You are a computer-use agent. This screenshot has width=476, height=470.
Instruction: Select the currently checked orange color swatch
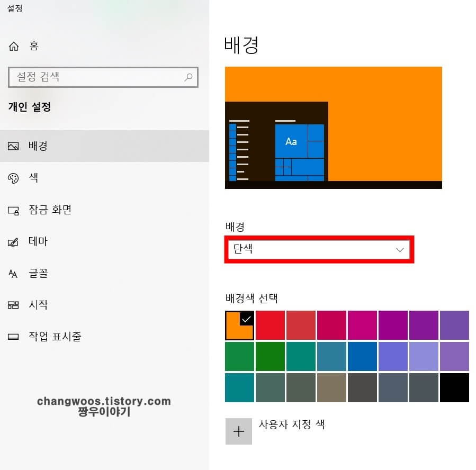point(239,324)
